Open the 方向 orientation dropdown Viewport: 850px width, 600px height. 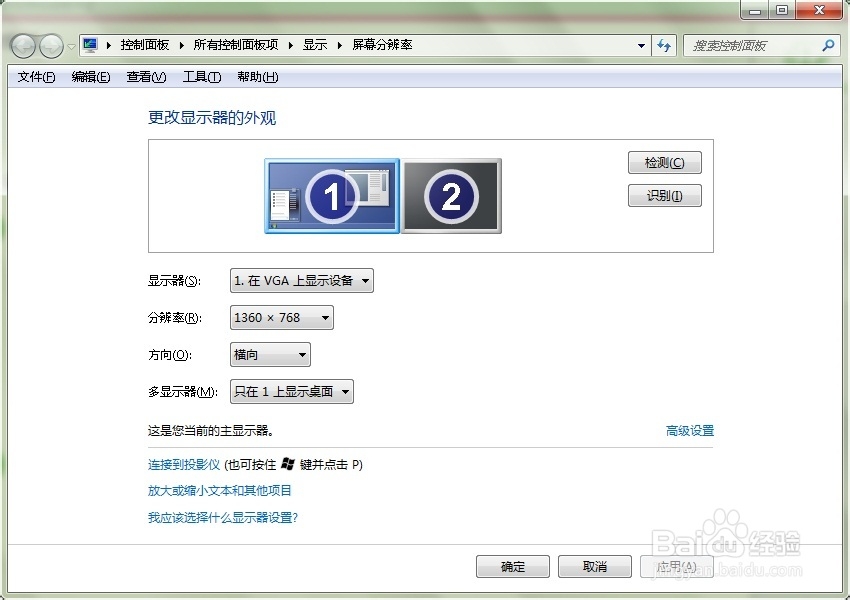300,354
